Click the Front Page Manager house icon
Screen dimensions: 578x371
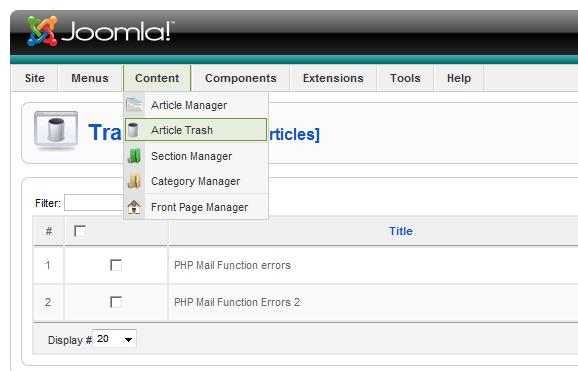coord(134,207)
